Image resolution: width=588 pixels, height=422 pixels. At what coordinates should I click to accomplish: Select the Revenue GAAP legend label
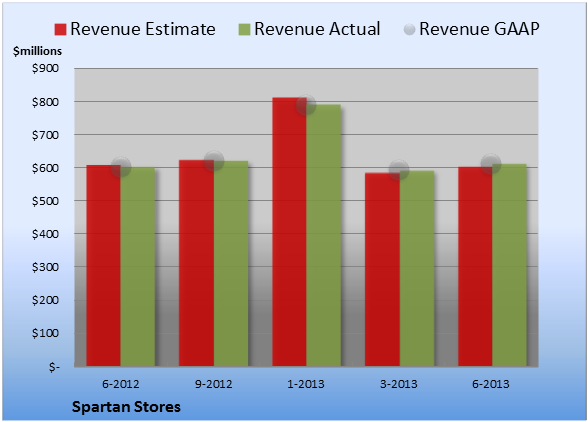(x=479, y=29)
